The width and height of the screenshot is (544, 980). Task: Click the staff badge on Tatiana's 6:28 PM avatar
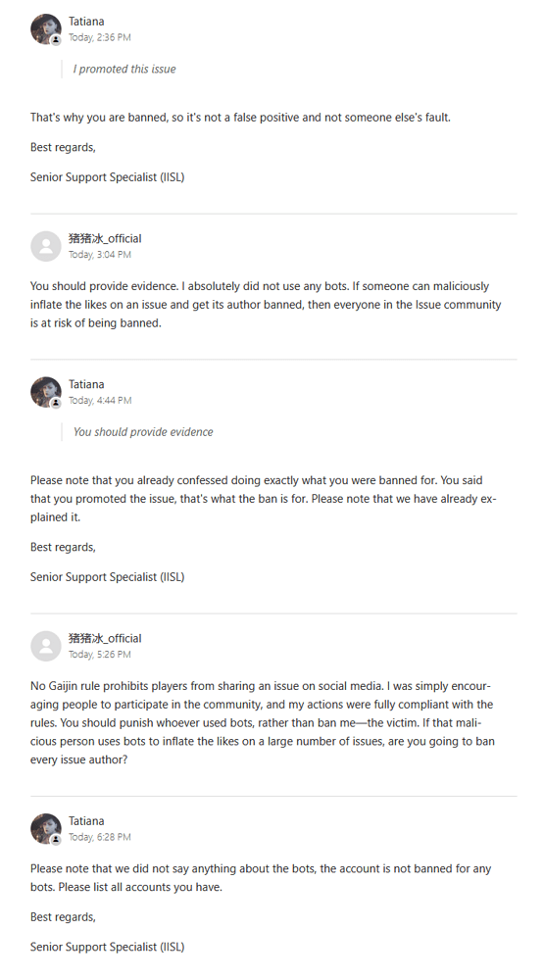(56, 840)
